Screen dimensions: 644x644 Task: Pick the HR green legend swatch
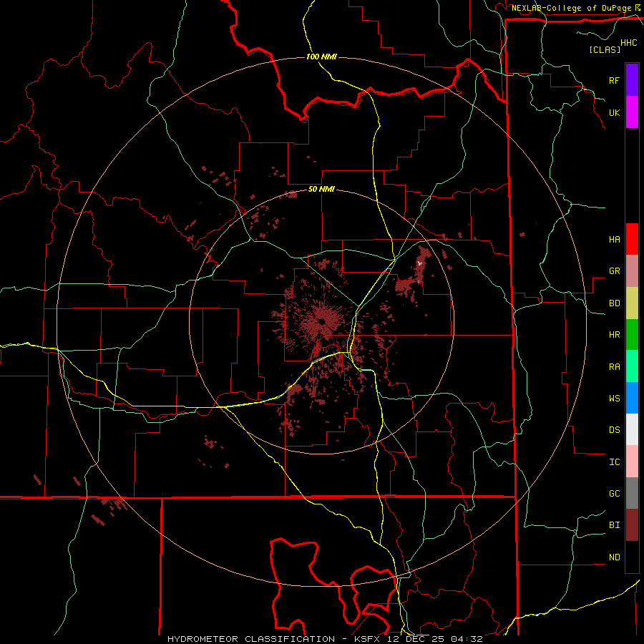[632, 334]
